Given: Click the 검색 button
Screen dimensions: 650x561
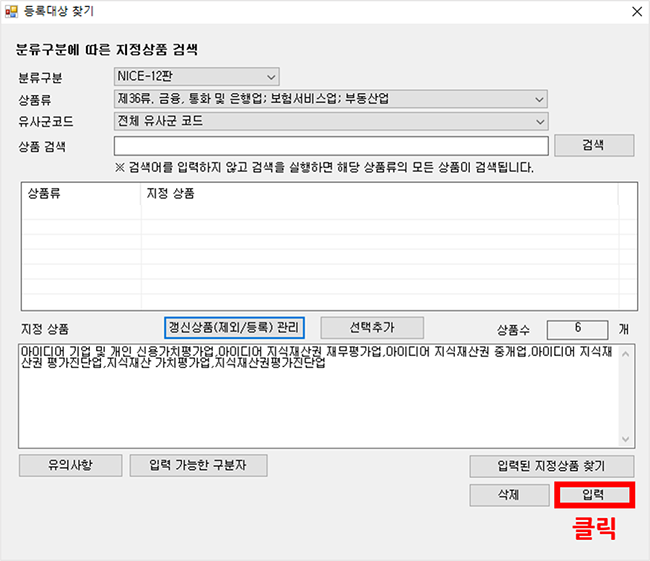Looking at the screenshot, I should tap(594, 145).
